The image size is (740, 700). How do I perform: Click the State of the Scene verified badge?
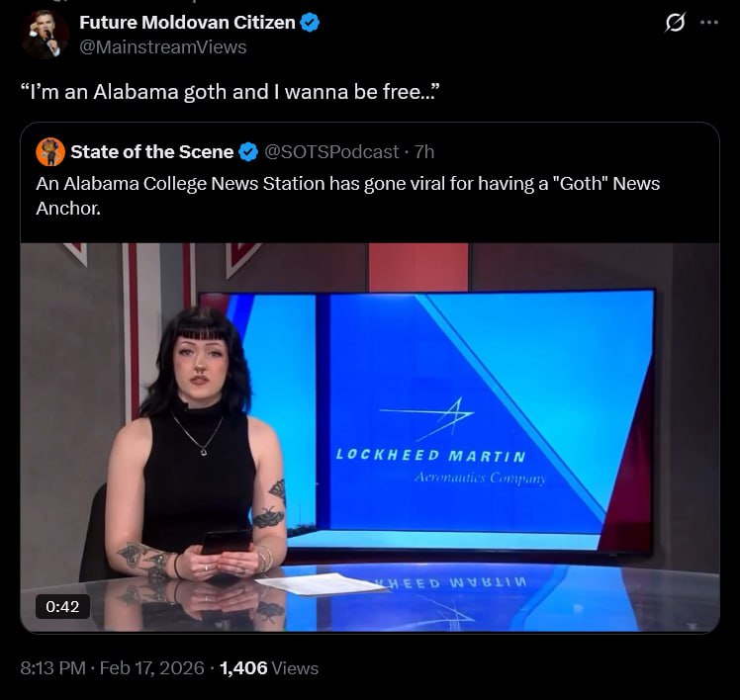(248, 152)
